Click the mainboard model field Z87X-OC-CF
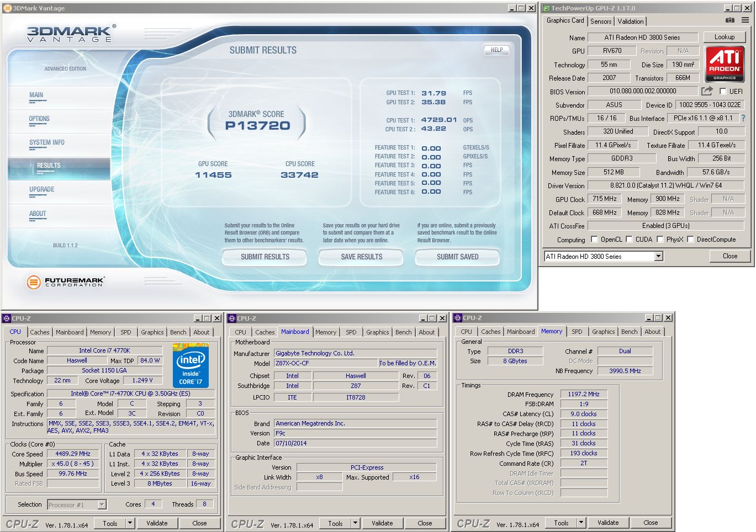The height and width of the screenshot is (532, 756). 325,363
